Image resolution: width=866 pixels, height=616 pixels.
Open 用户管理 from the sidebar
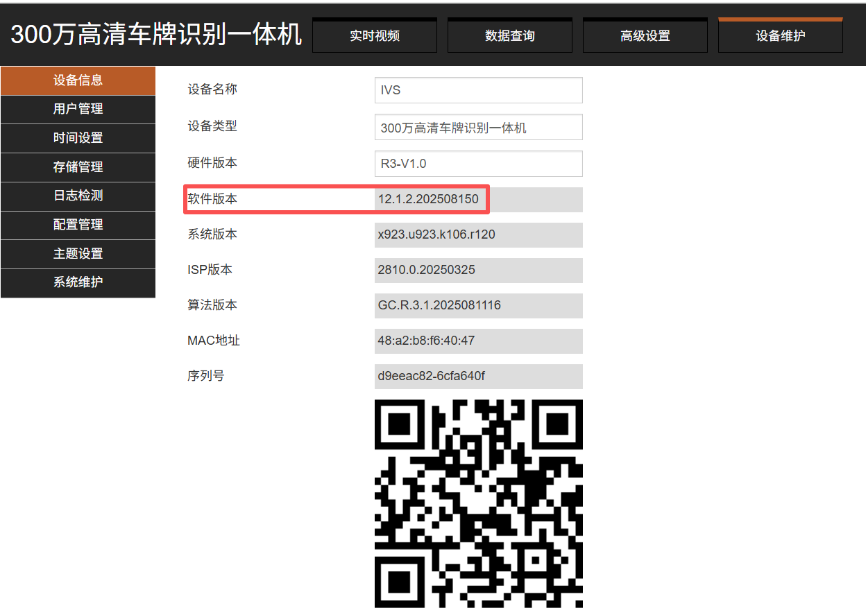78,110
